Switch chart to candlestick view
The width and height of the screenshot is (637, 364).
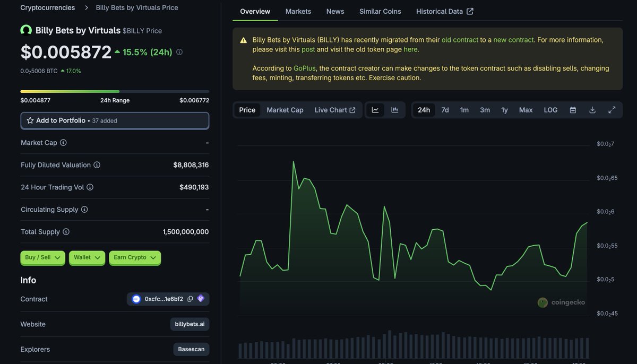point(395,110)
